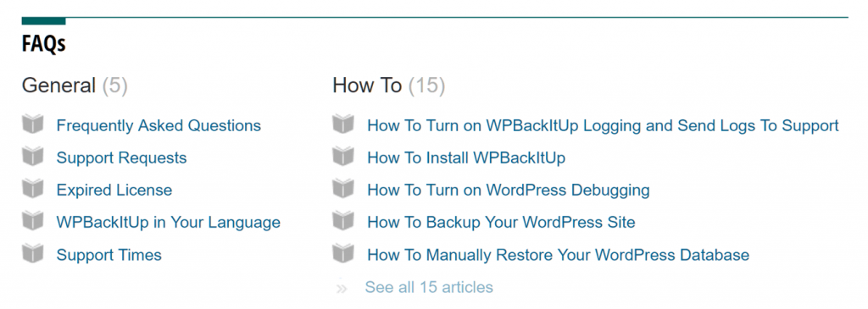This screenshot has height=309, width=868.
Task: Click book icon beside WPBackItUp in Your Language
Action: tap(33, 221)
